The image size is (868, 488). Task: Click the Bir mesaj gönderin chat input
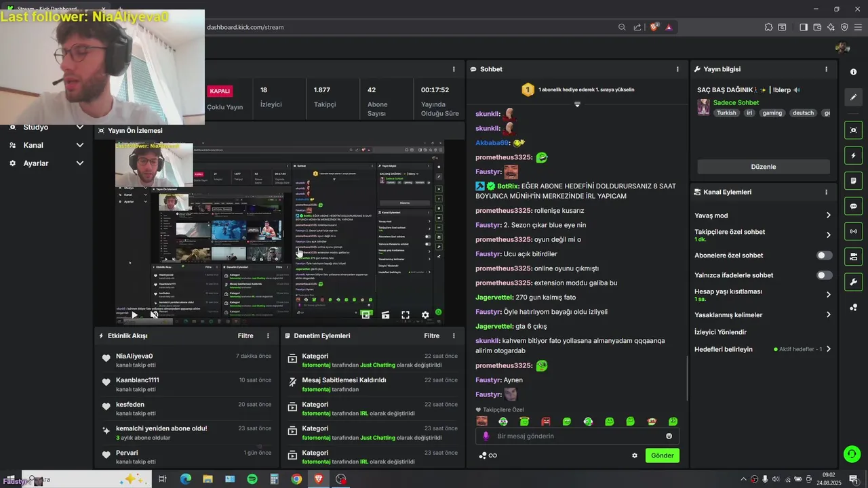(x=577, y=436)
